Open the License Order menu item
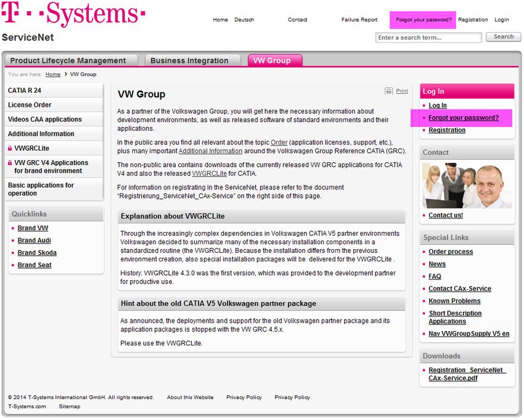The height and width of the screenshot is (420, 524). [x=54, y=105]
